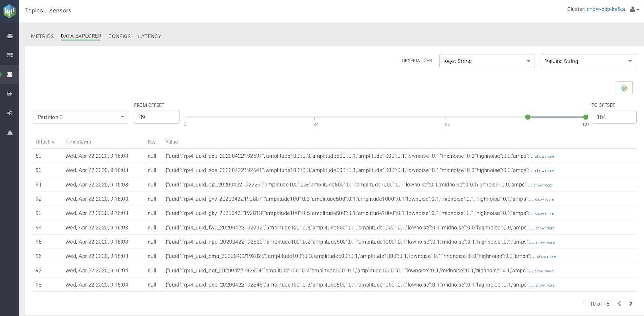Viewport: 644px width, 316px height.
Task: Click show more for offset 90
Action: 545,171
